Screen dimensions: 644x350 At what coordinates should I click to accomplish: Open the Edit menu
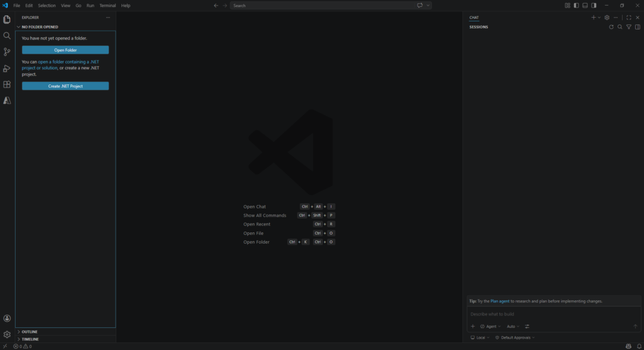click(x=29, y=6)
